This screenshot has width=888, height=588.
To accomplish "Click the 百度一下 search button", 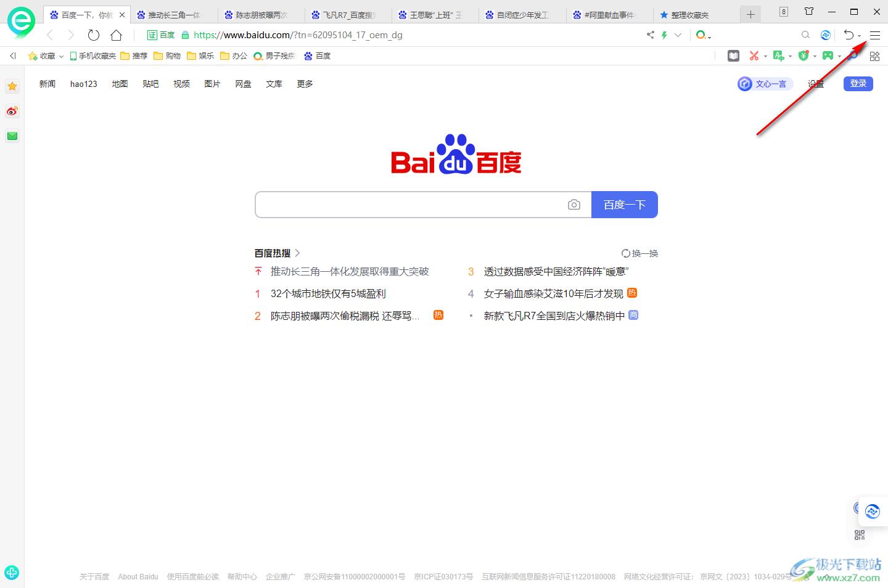I will (x=625, y=205).
